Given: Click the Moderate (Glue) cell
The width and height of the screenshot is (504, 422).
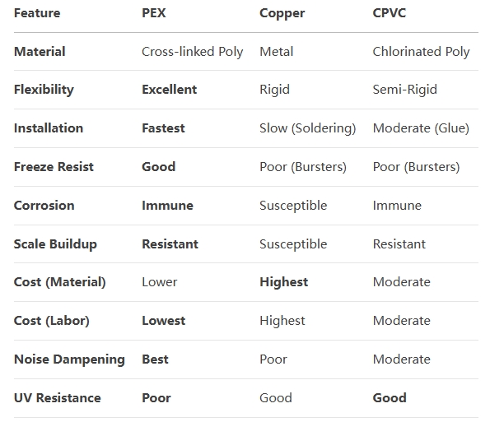Looking at the screenshot, I should pyautogui.click(x=421, y=128).
